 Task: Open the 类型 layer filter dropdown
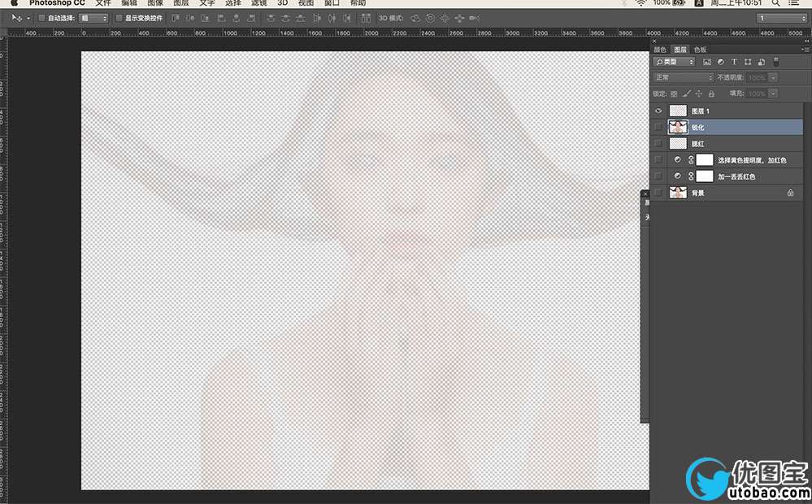[x=675, y=62]
